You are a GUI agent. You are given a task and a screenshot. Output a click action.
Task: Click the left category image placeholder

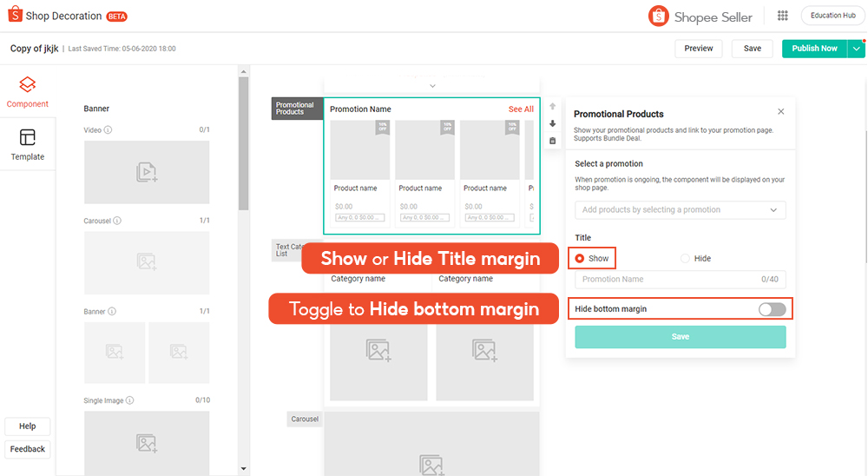pos(378,360)
